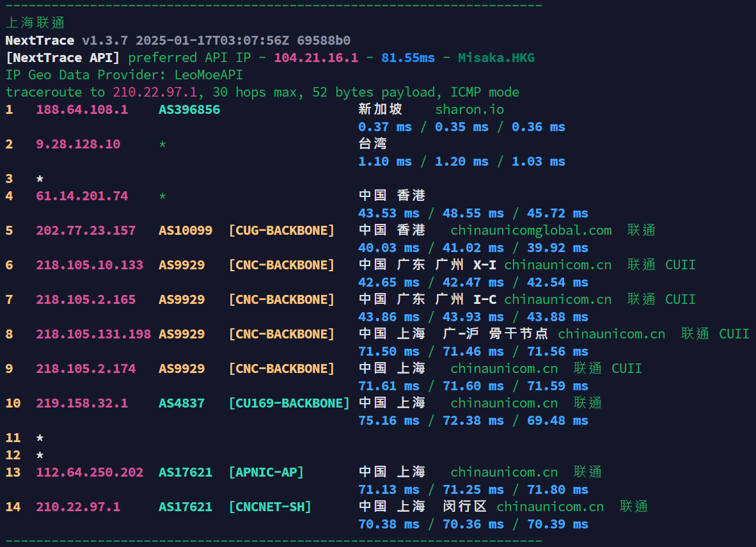756x547 pixels.
Task: Click the sharon.io hostname
Action: [x=469, y=109]
